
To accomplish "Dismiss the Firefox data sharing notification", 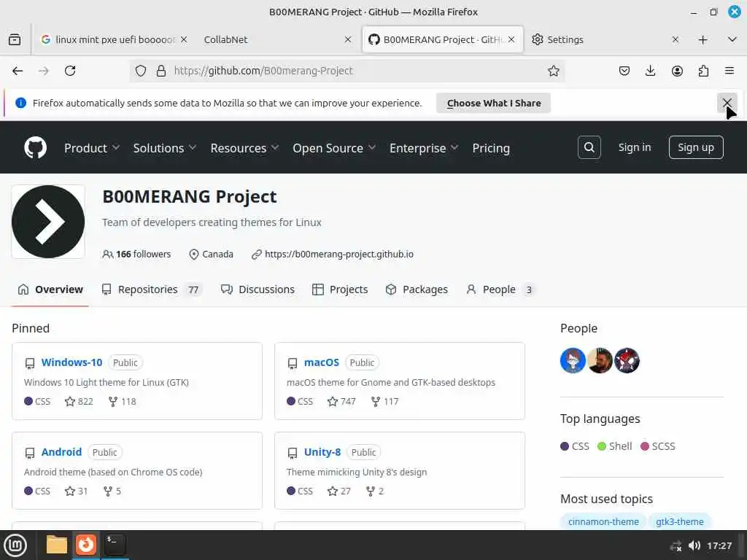I will (x=727, y=103).
